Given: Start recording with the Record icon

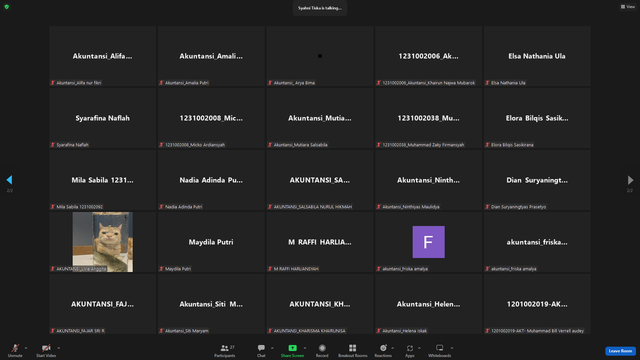Looking at the screenshot, I should click(322, 348).
